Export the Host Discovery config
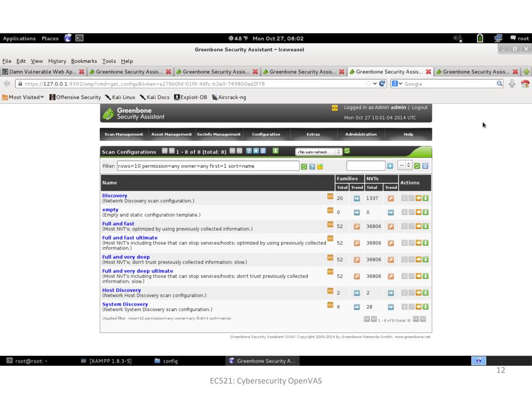The image size is (532, 399). coord(425,293)
